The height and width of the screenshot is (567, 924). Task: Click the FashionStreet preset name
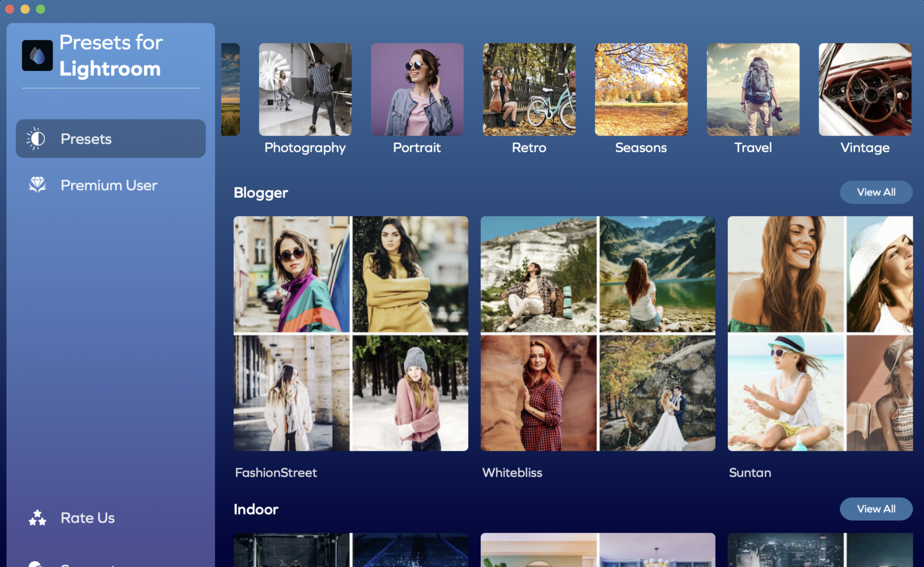click(276, 473)
